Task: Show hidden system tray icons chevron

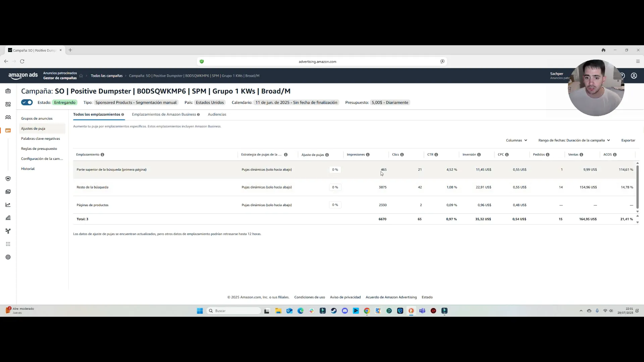Action: [581, 311]
